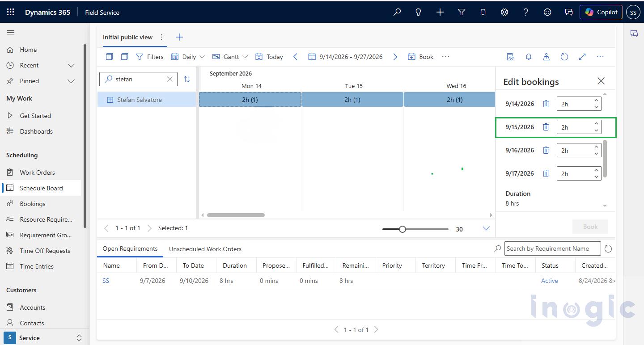Expand Stefan Salvatore resource row
Screen dimensions: 644x345
110,100
